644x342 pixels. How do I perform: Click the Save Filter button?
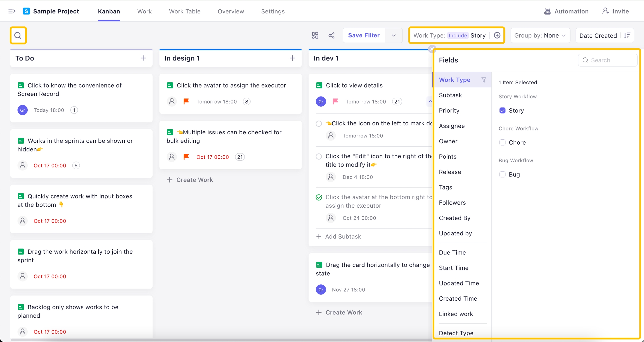point(364,35)
